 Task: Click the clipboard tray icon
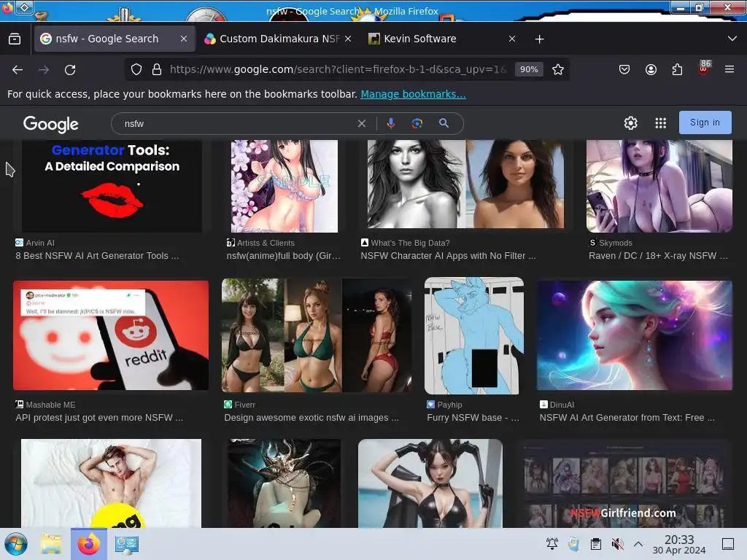595,544
